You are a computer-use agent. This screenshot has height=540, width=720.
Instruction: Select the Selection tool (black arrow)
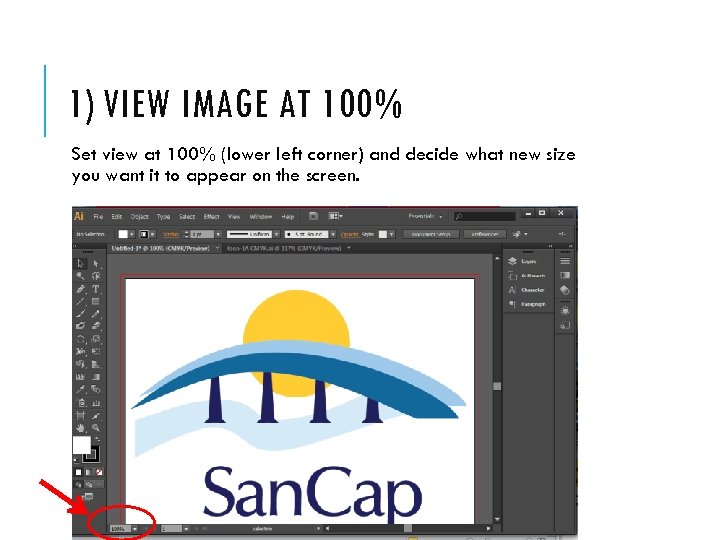(x=80, y=264)
